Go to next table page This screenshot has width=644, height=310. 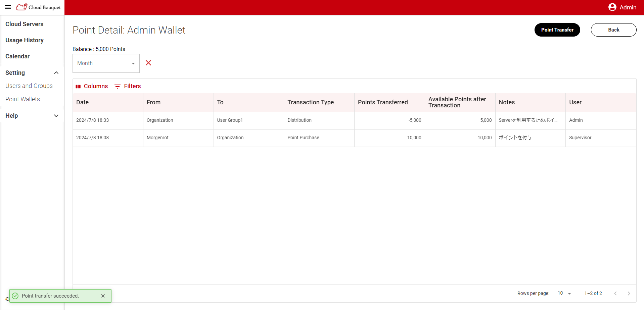coord(629,293)
